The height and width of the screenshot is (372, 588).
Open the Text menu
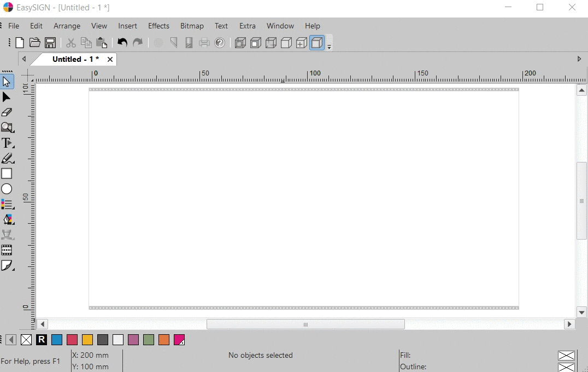221,26
